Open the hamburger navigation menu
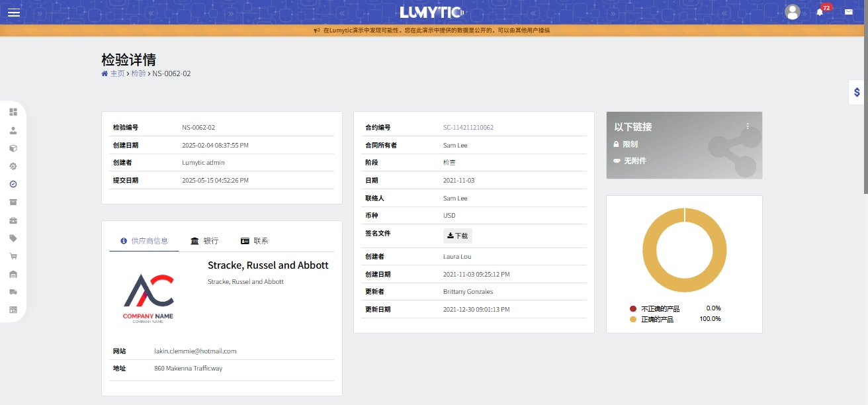 (14, 12)
